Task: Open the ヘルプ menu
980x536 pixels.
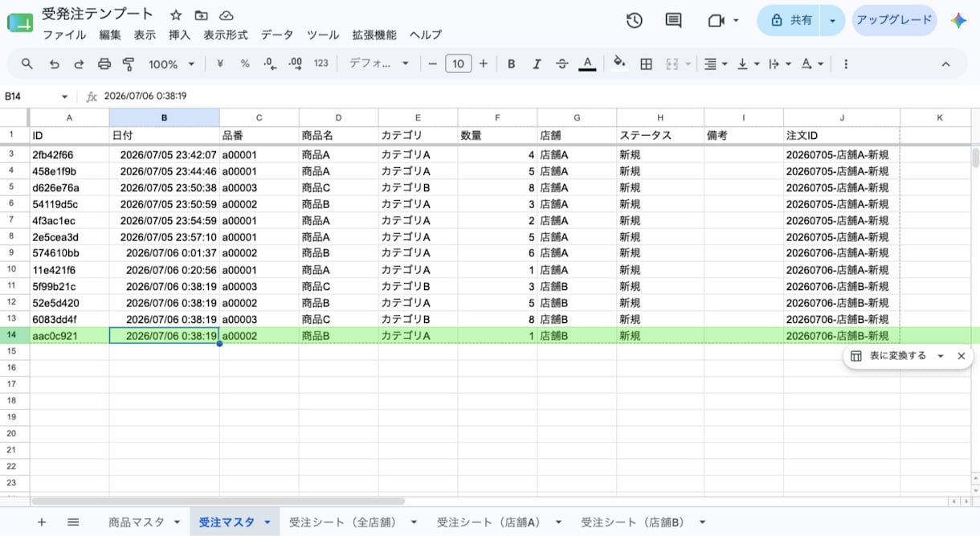Action: click(x=426, y=35)
